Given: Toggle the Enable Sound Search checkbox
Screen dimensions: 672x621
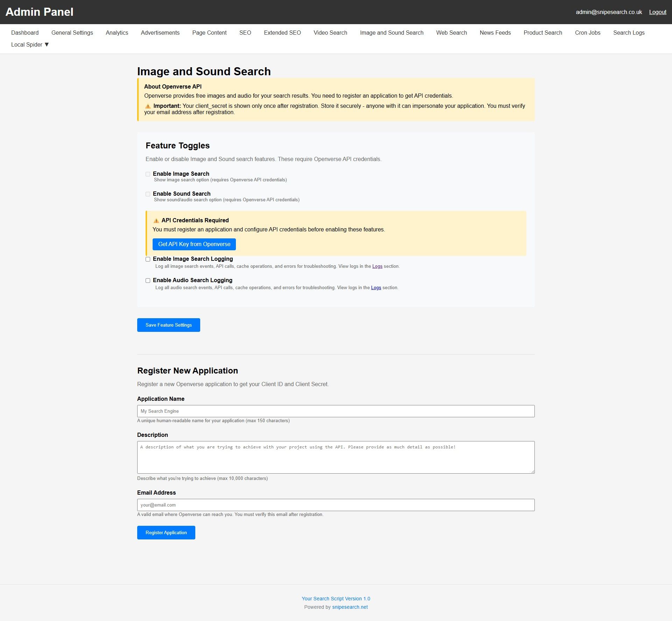Looking at the screenshot, I should point(148,194).
